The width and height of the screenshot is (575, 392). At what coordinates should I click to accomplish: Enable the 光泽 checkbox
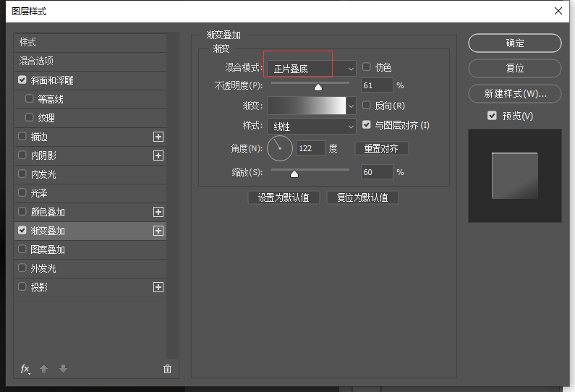(22, 192)
